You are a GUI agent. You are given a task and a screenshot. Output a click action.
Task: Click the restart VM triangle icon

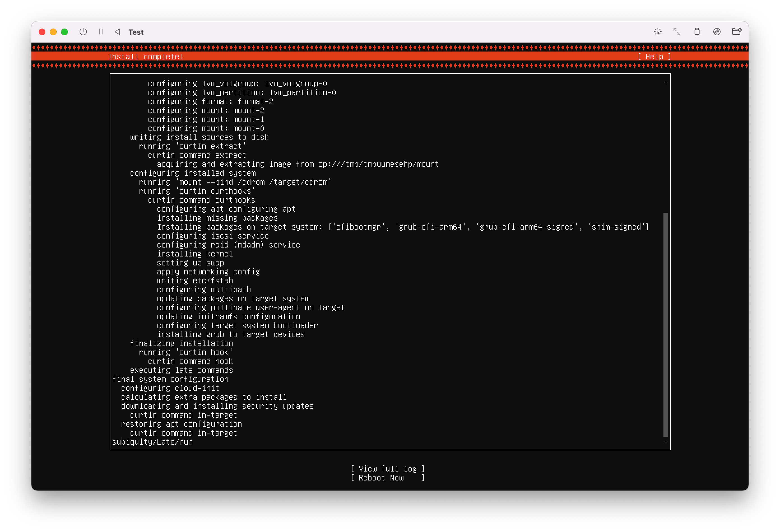pos(117,32)
